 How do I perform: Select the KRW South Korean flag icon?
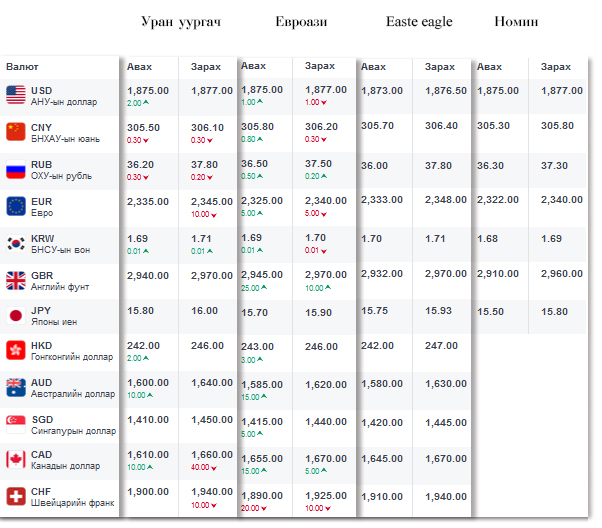tap(16, 243)
